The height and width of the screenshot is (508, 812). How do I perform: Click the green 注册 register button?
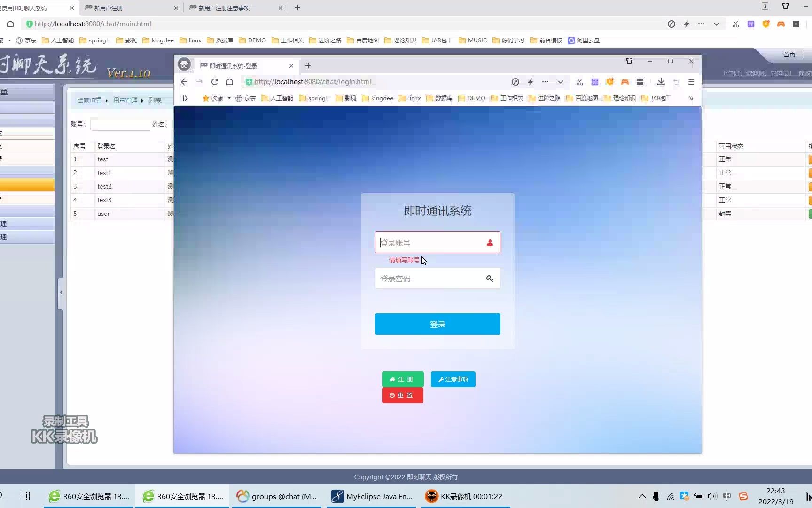[x=402, y=379]
